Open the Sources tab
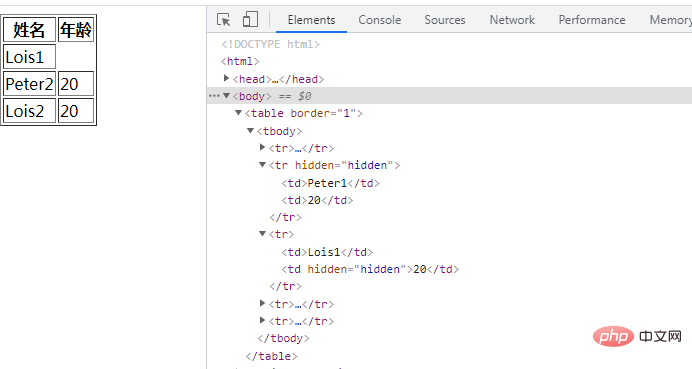 pos(445,20)
